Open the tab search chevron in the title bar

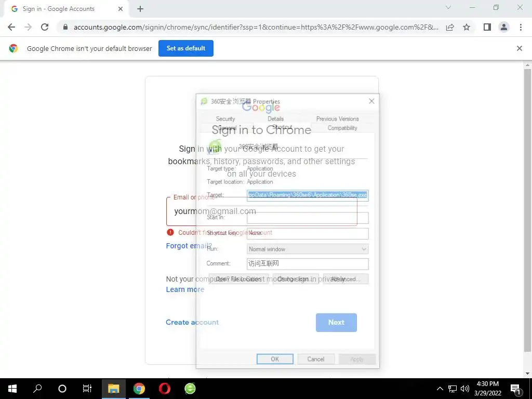tap(448, 7)
